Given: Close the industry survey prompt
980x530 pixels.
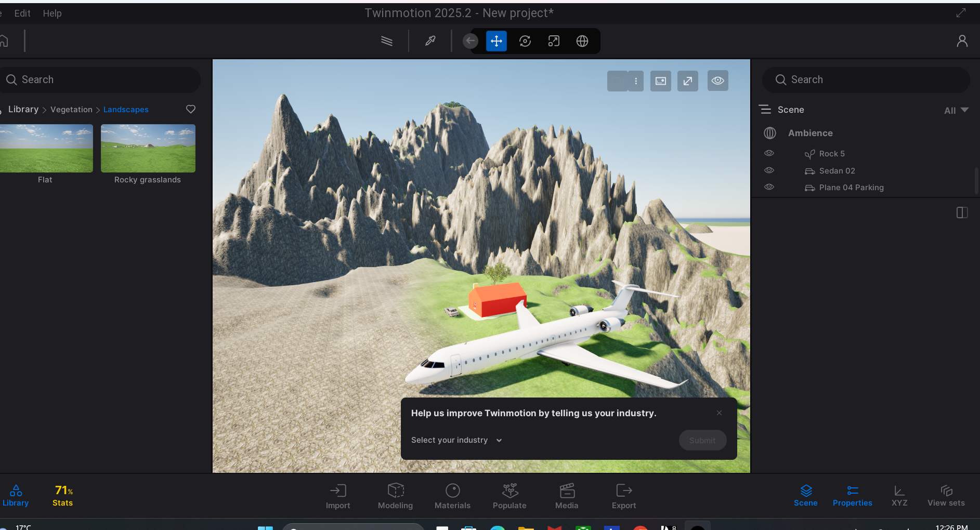Looking at the screenshot, I should (x=719, y=413).
